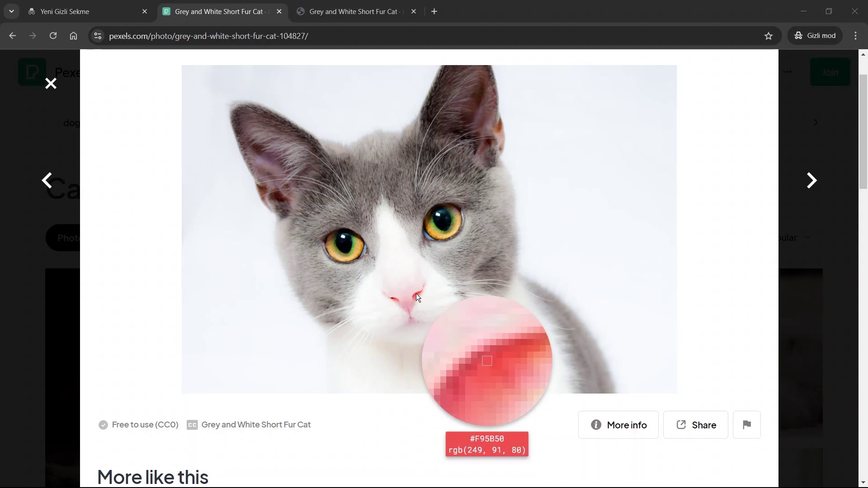Click the Gizli mod incognito indicator
Image resolution: width=868 pixels, height=488 pixels.
click(816, 36)
